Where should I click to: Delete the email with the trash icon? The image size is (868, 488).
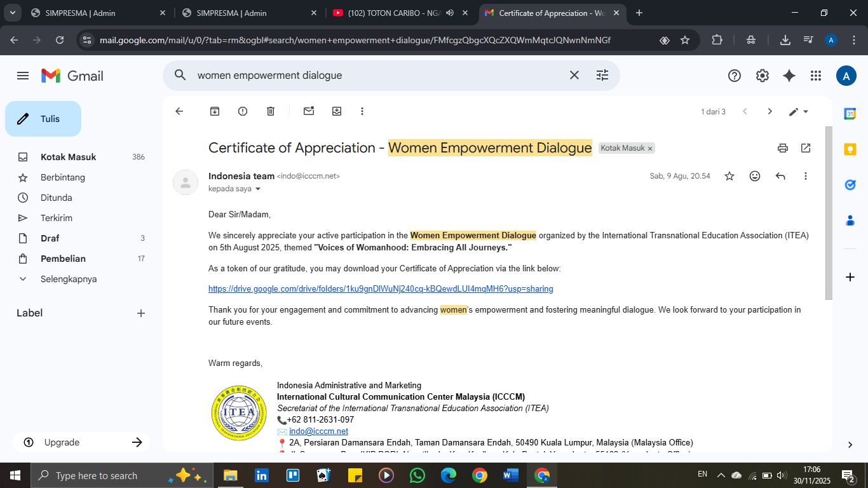(271, 111)
